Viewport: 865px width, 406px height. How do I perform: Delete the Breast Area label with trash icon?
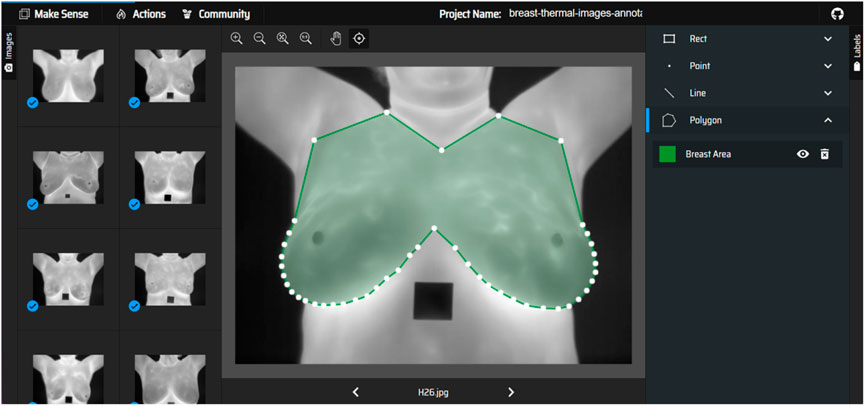[825, 154]
